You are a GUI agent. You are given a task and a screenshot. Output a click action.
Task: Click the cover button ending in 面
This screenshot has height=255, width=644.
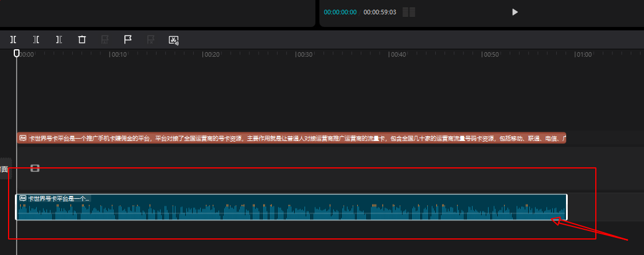click(5, 169)
